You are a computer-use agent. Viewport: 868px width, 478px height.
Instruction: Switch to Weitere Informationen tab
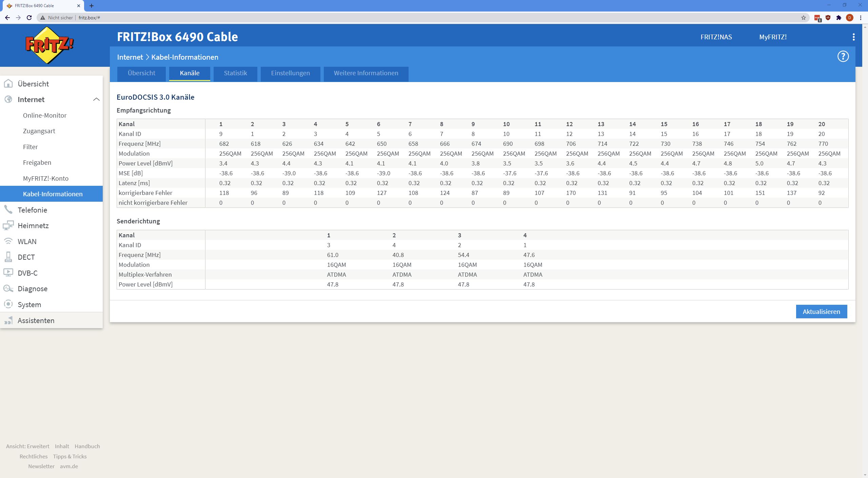tap(366, 73)
